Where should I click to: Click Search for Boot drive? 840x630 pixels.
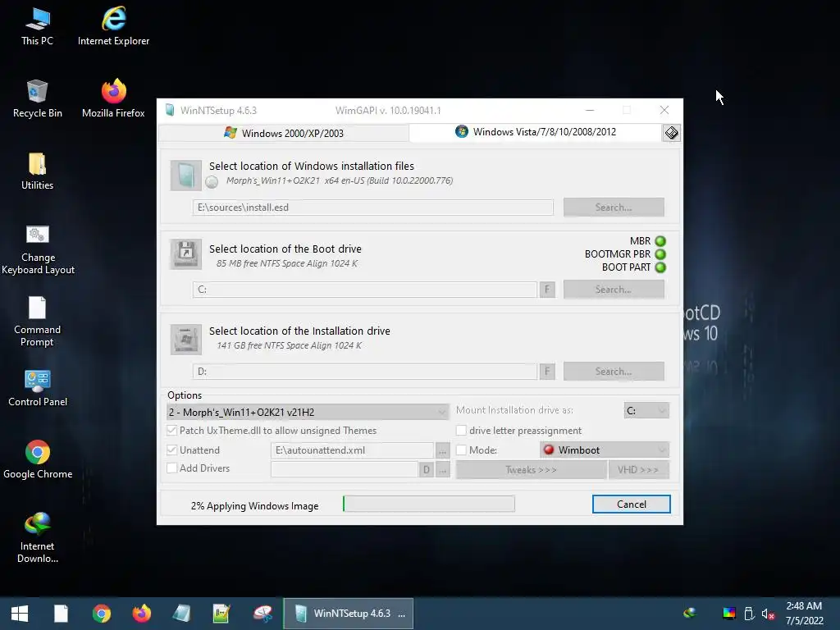click(614, 290)
